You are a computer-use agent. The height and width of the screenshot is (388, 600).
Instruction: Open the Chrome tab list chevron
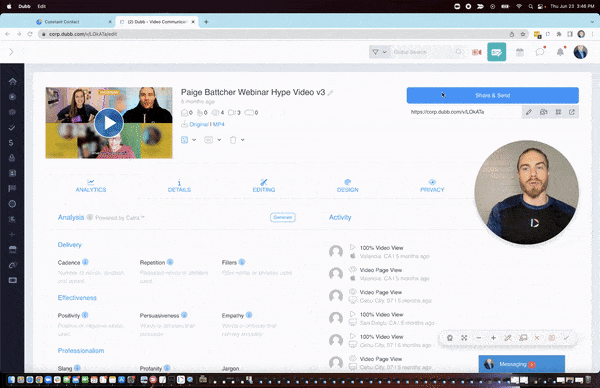tap(592, 22)
